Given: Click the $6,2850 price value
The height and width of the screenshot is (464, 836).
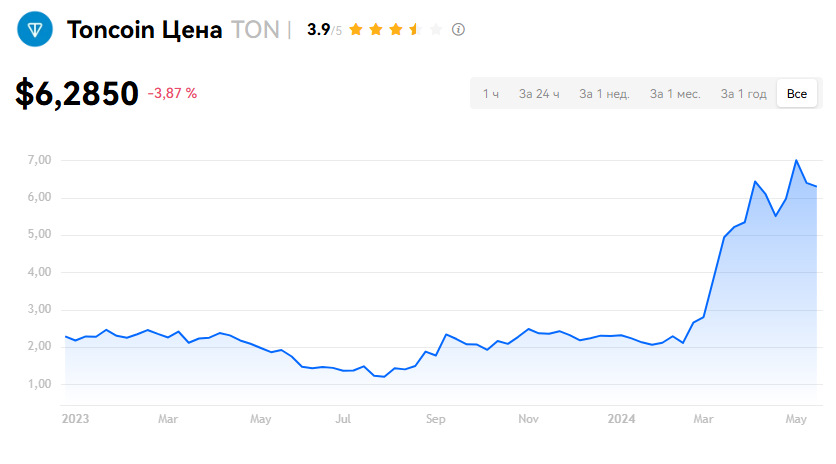Looking at the screenshot, I should tap(77, 94).
